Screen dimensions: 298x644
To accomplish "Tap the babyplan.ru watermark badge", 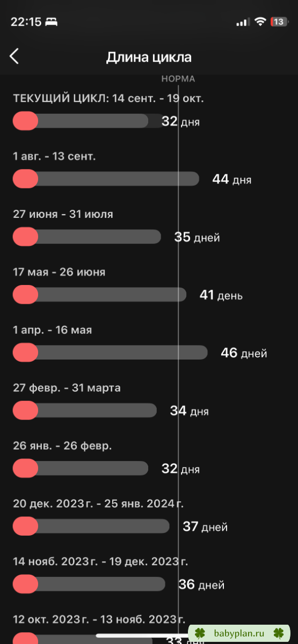I will (239, 633).
